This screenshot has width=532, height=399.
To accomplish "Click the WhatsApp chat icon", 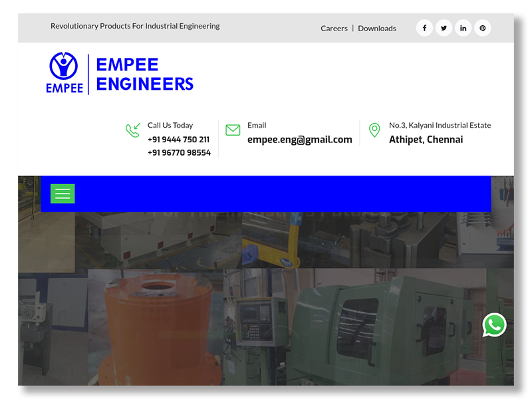I will click(494, 325).
